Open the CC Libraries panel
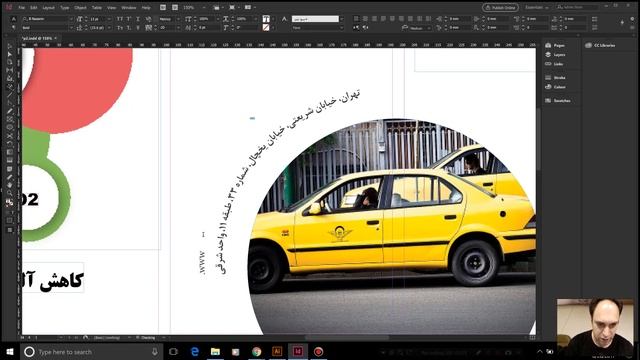 pyautogui.click(x=600, y=45)
